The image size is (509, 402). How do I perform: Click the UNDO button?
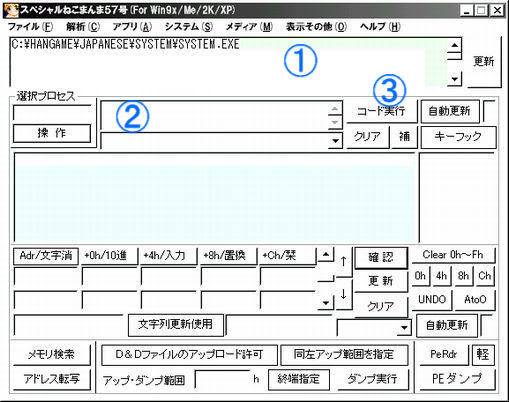(x=432, y=300)
